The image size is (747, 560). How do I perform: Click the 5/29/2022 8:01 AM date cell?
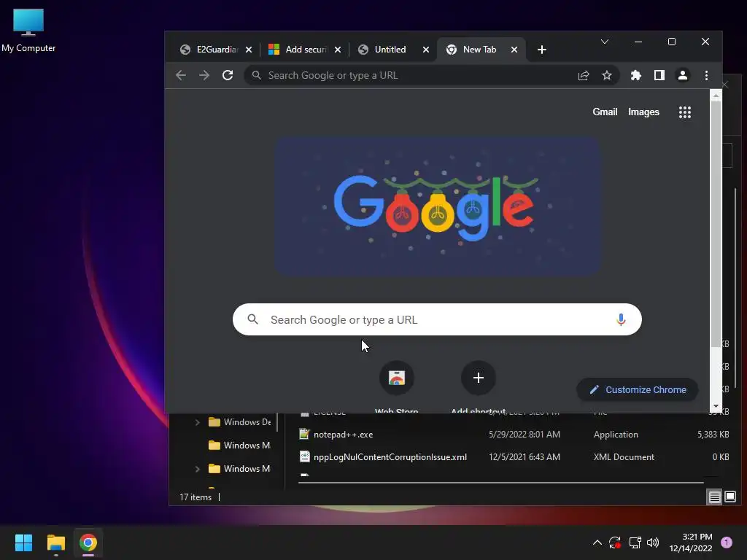pos(524,435)
